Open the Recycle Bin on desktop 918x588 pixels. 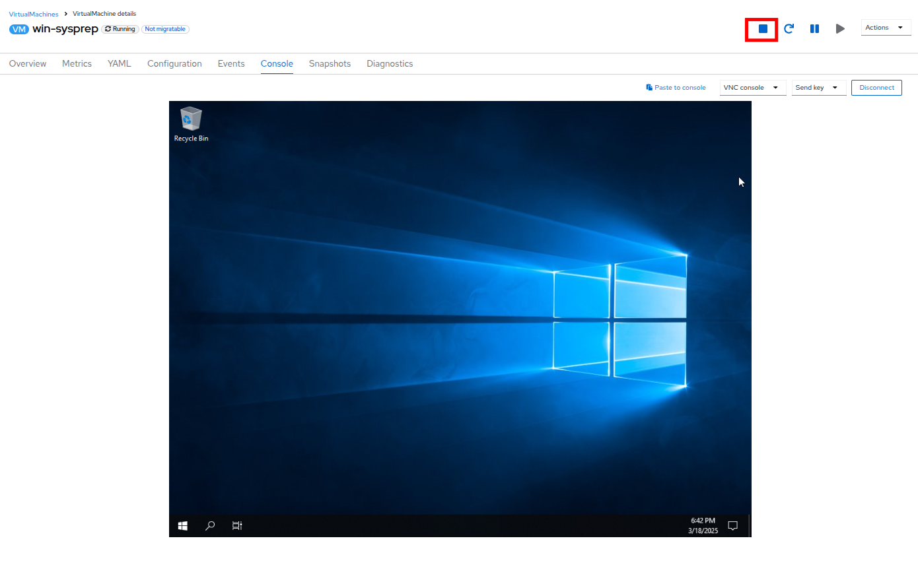(191, 123)
